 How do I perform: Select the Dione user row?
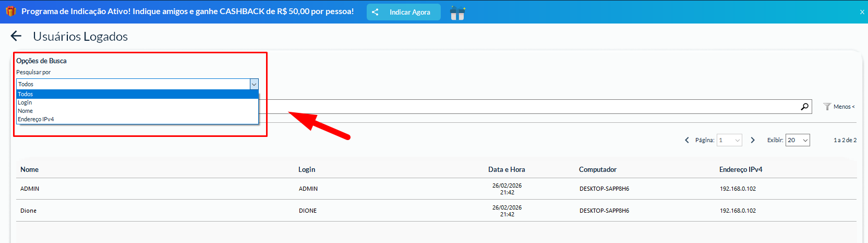29,211
